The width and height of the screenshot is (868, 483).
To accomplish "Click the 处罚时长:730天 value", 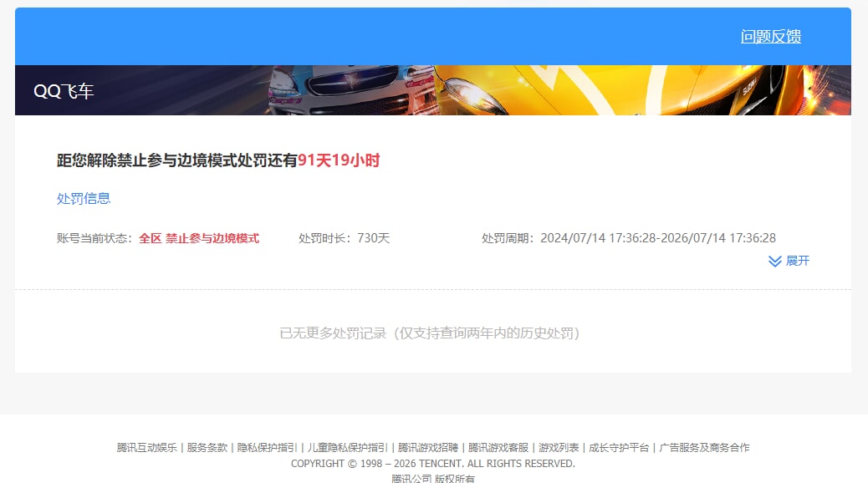I will pyautogui.click(x=345, y=238).
